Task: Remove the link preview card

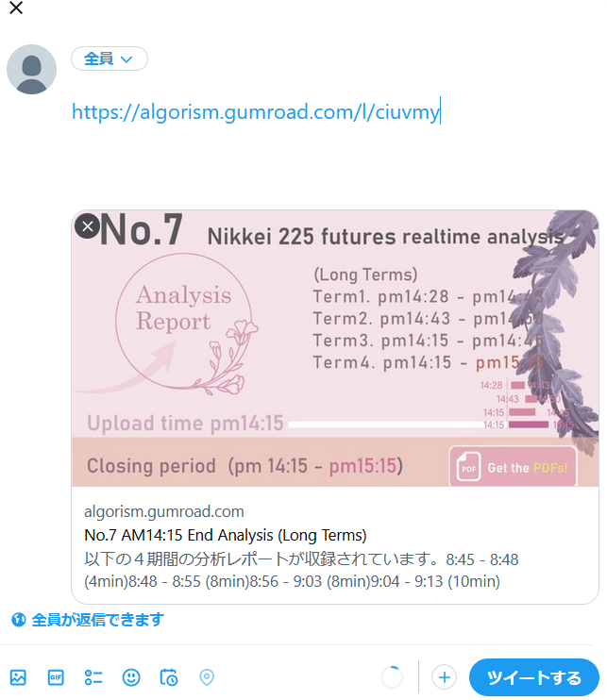Action: pyautogui.click(x=88, y=226)
